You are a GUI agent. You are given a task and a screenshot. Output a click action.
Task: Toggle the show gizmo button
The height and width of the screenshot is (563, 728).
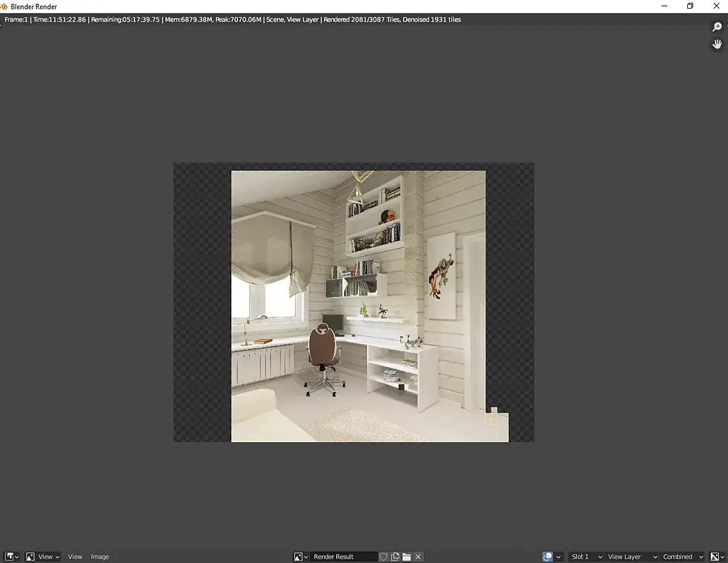[x=547, y=557]
